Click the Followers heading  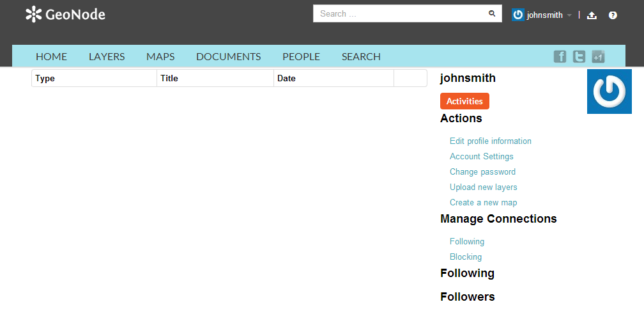click(468, 297)
